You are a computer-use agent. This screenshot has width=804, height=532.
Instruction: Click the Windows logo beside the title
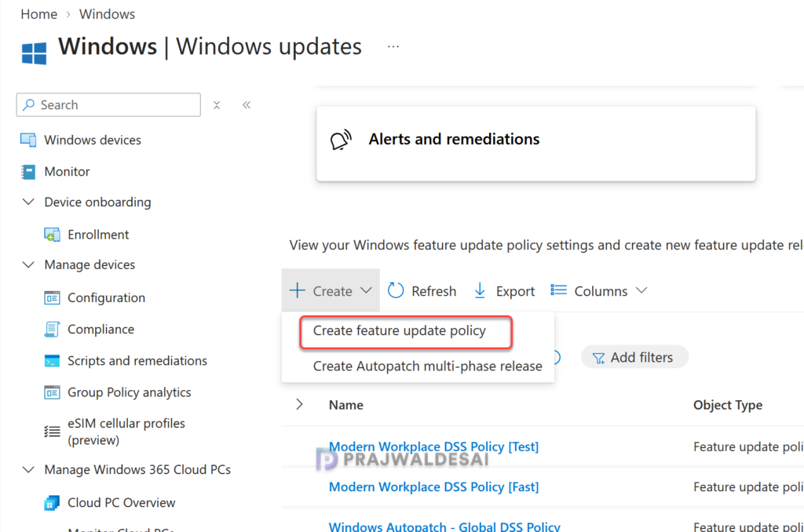[34, 53]
